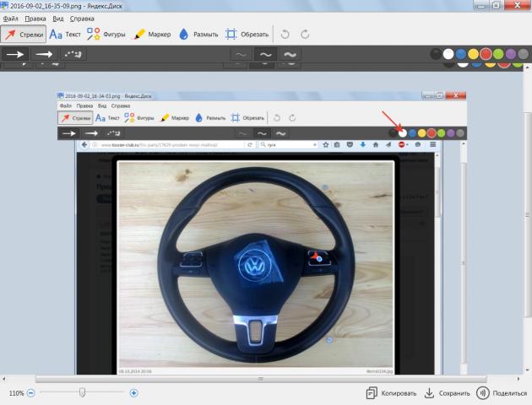Click the Сохранить save button

[448, 393]
